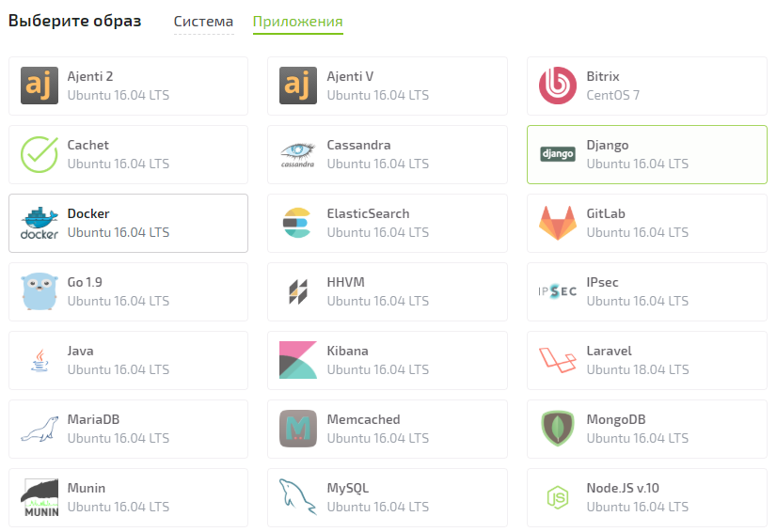Click the Munin logo icon
Image resolution: width=777 pixels, height=532 pixels.
click(x=40, y=497)
